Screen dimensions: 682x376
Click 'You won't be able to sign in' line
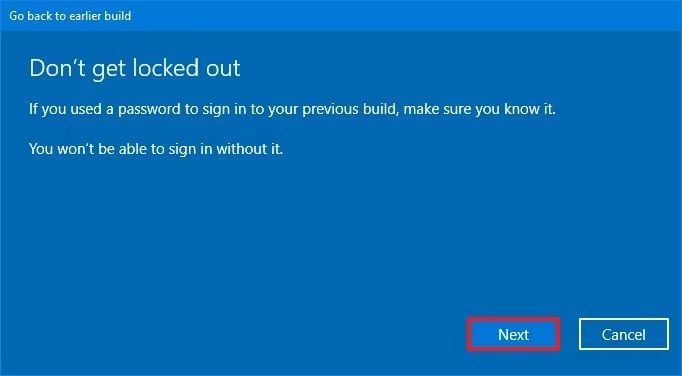tap(156, 149)
